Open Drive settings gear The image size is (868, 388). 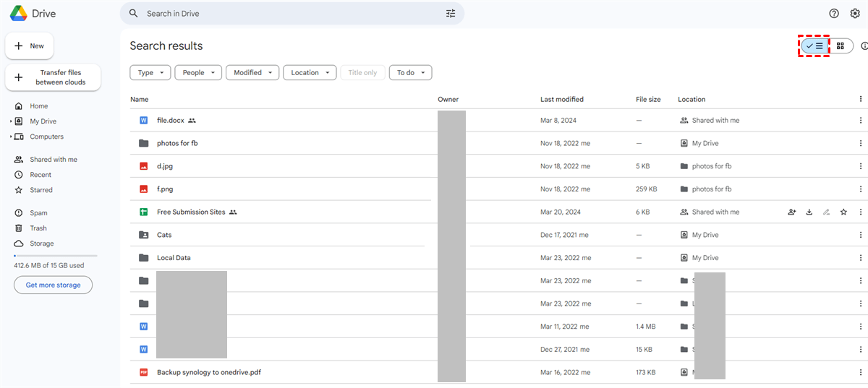[855, 14]
